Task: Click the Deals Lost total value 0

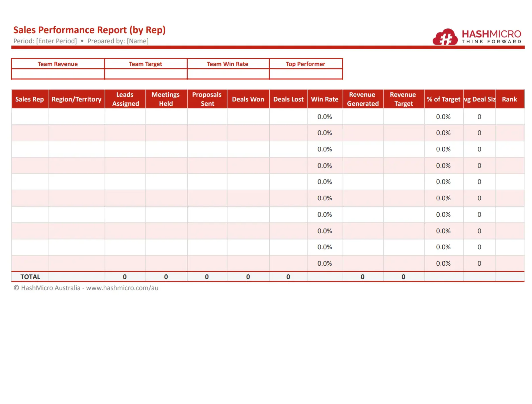Action: coord(288,277)
